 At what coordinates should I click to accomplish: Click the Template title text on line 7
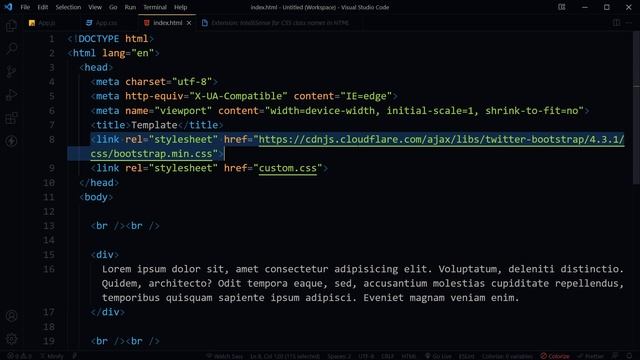(154, 125)
